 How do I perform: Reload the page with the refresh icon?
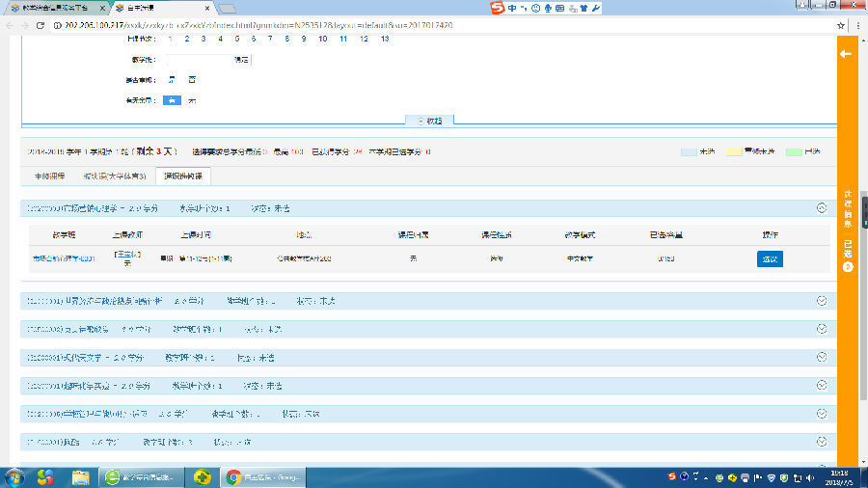(x=41, y=24)
